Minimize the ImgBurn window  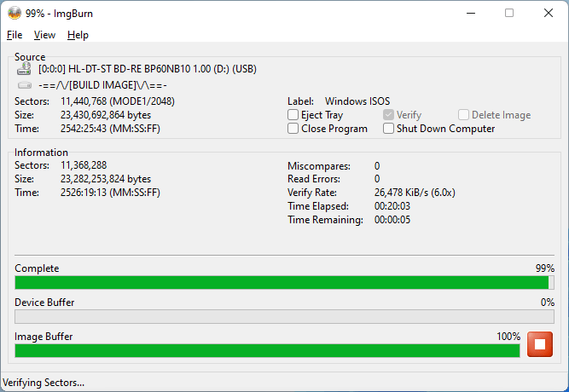(x=471, y=13)
